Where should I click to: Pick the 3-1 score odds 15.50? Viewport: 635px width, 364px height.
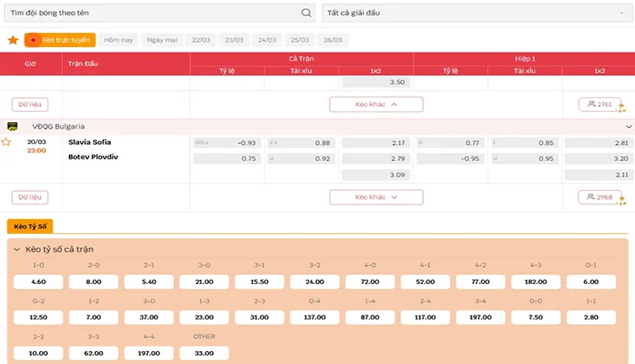click(260, 281)
